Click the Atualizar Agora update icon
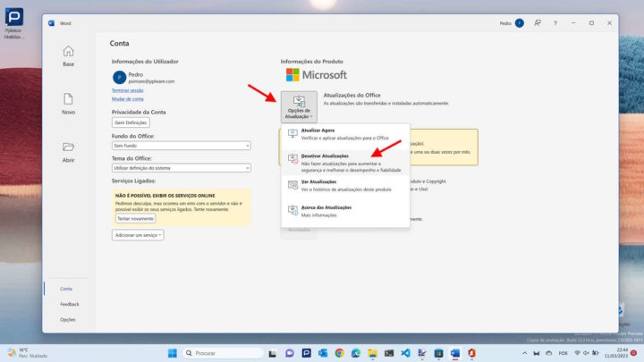Image resolution: width=644 pixels, height=362 pixels. [x=292, y=133]
